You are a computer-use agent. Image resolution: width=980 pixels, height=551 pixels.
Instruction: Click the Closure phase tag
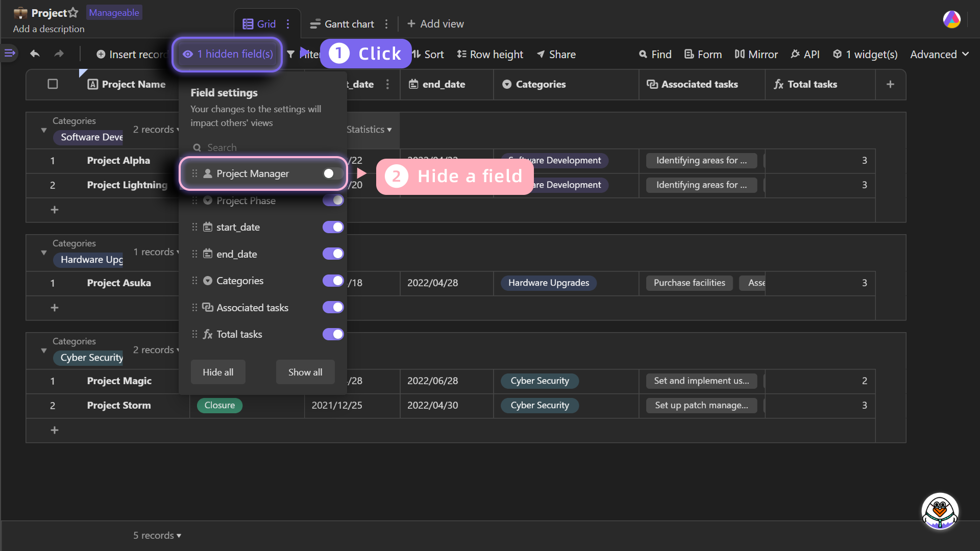tap(219, 405)
